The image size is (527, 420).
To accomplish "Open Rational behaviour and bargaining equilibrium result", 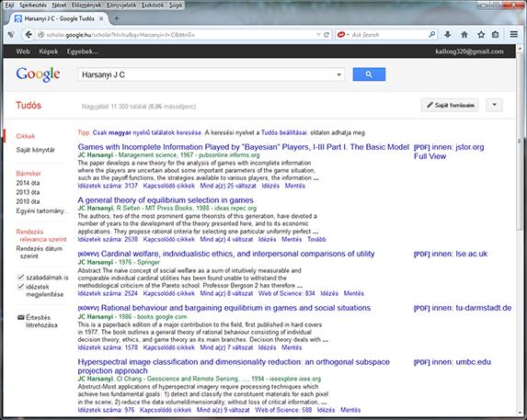I will click(x=235, y=308).
